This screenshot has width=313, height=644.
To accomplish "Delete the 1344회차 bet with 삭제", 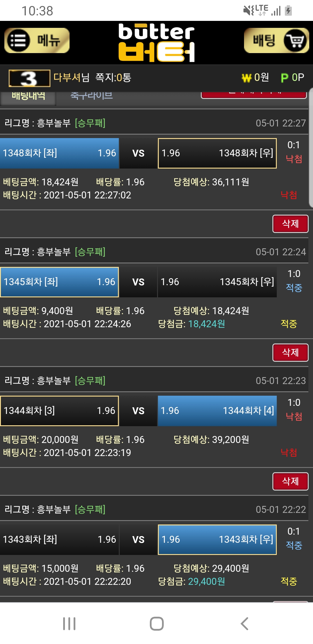I will 290,481.
